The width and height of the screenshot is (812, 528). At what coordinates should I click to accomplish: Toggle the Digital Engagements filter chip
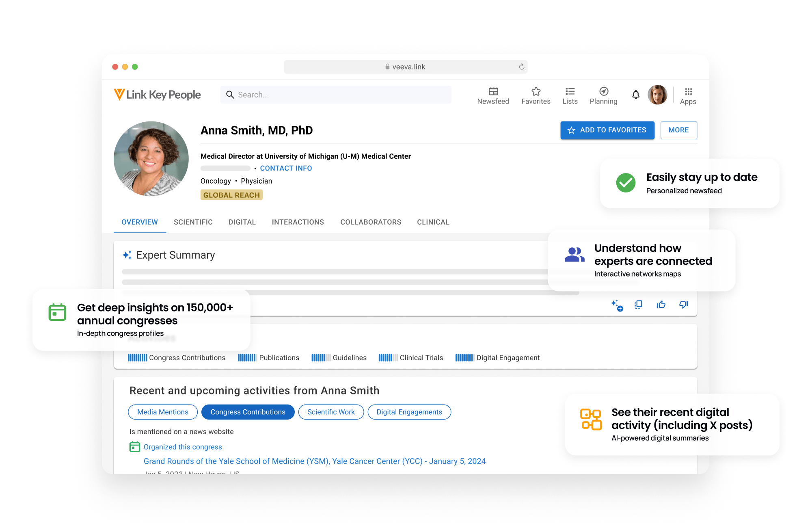click(409, 412)
